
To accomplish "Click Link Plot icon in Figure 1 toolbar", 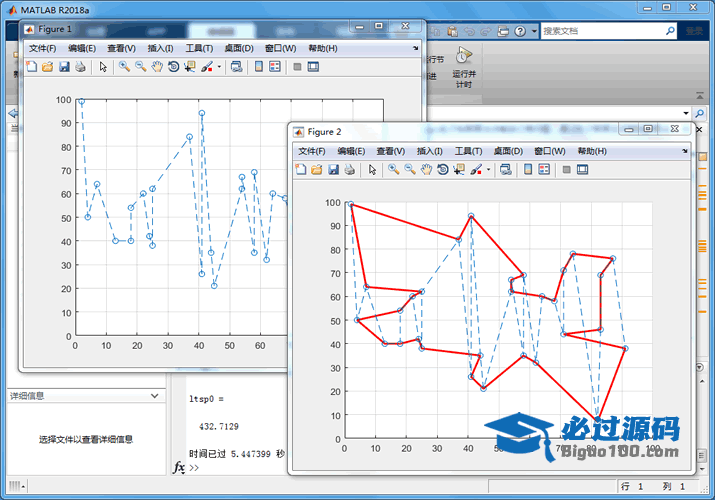I will [236, 67].
